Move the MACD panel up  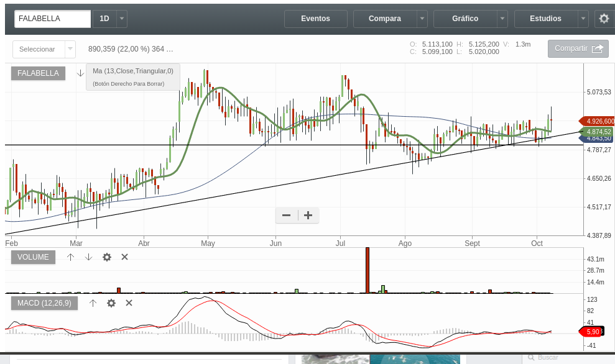click(93, 303)
